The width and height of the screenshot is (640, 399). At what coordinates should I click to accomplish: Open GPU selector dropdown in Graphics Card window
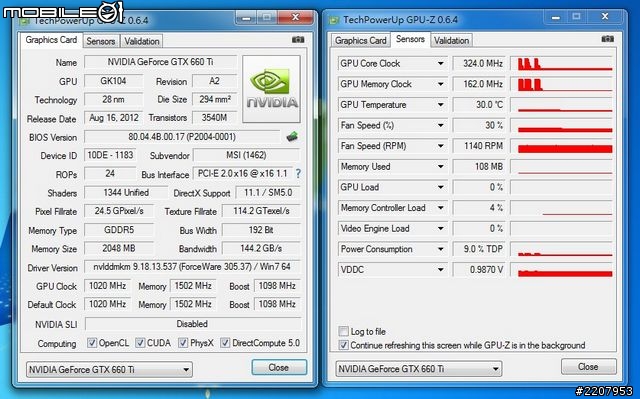pos(109,370)
